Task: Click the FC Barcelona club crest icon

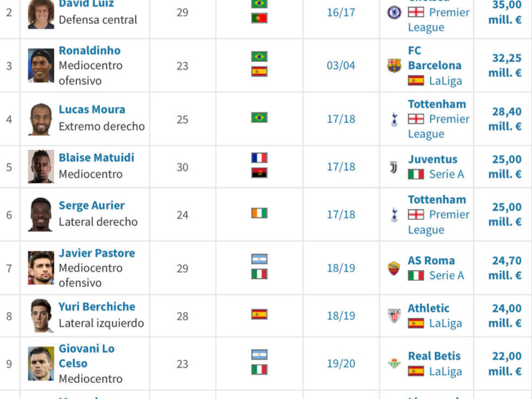Action: pos(394,66)
